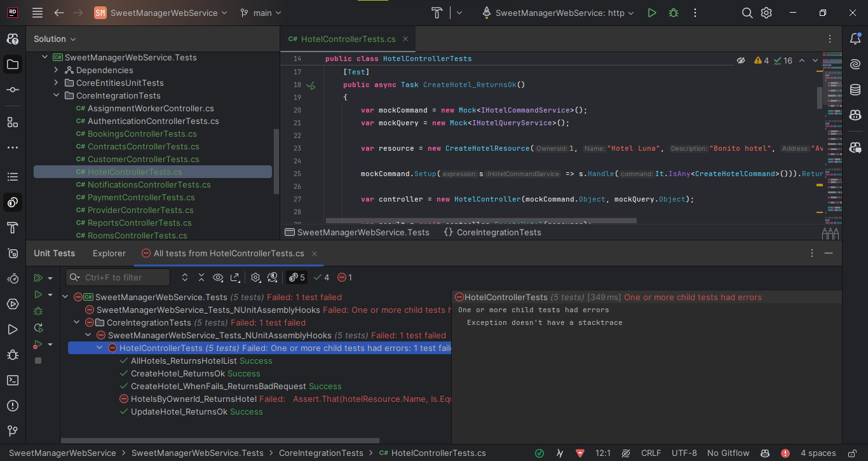The height and width of the screenshot is (461, 868).
Task: Switch to Unit Tests Explorer tab
Action: coord(109,253)
